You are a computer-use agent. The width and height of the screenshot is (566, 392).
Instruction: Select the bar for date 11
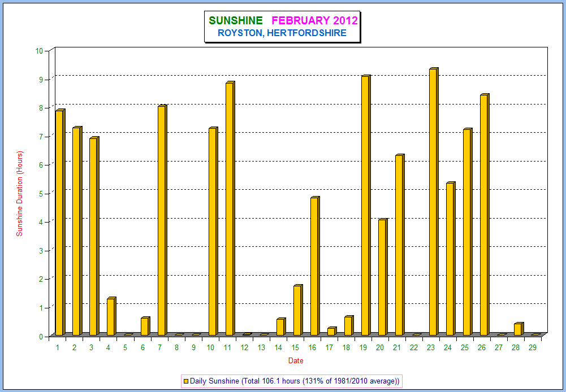[x=230, y=208]
